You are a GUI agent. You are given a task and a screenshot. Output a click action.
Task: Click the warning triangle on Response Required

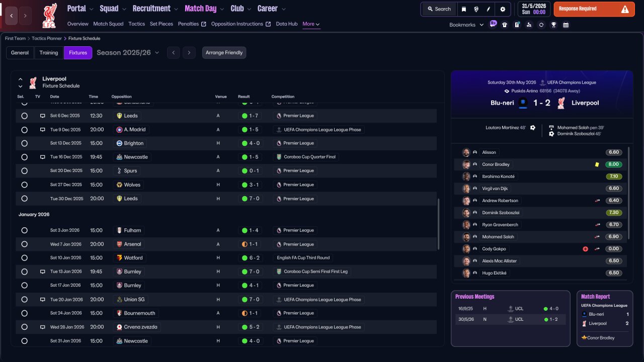(625, 9)
